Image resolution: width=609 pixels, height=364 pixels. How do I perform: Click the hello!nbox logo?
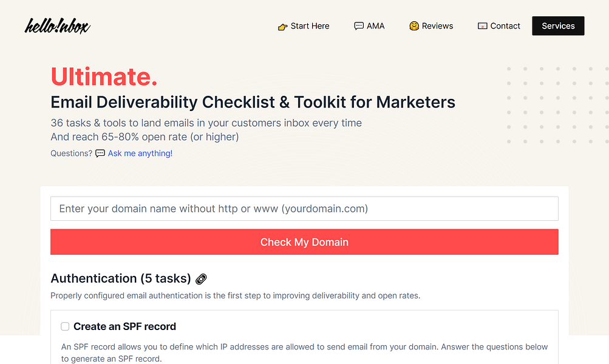[x=57, y=26]
